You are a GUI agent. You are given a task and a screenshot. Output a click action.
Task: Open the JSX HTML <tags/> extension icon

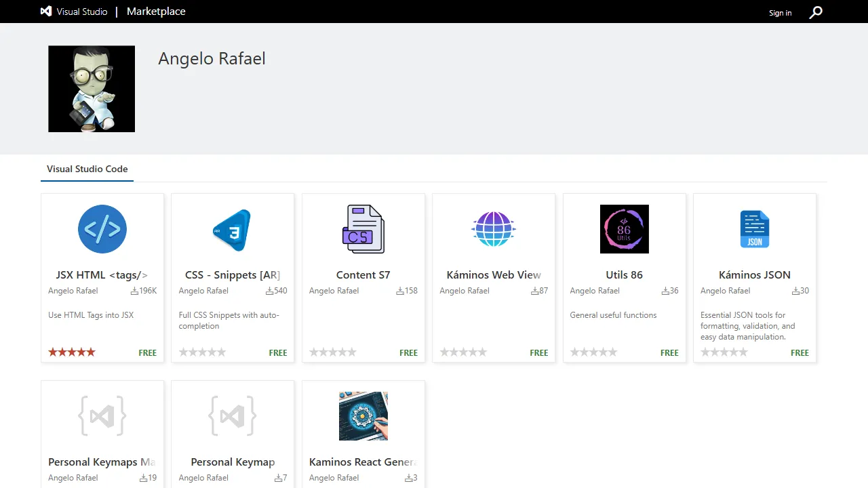[x=102, y=229]
